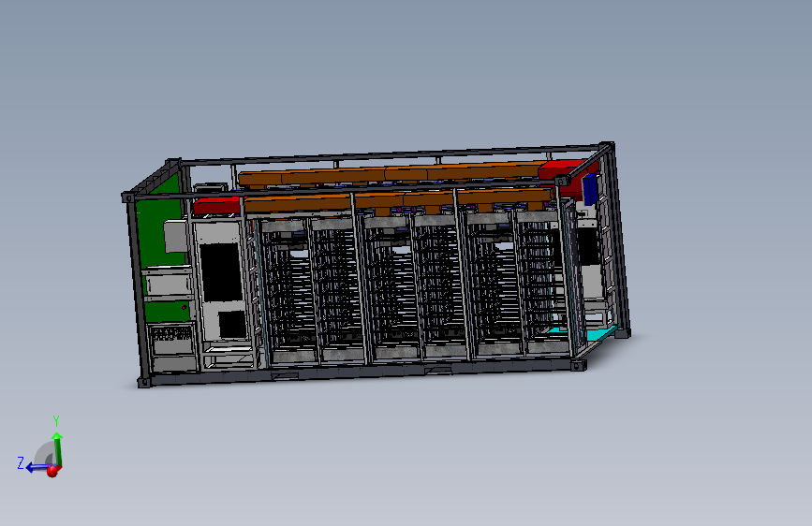Select the large black screen on the white cabinet
Image resolution: width=812 pixels, height=526 pixels.
(x=221, y=271)
